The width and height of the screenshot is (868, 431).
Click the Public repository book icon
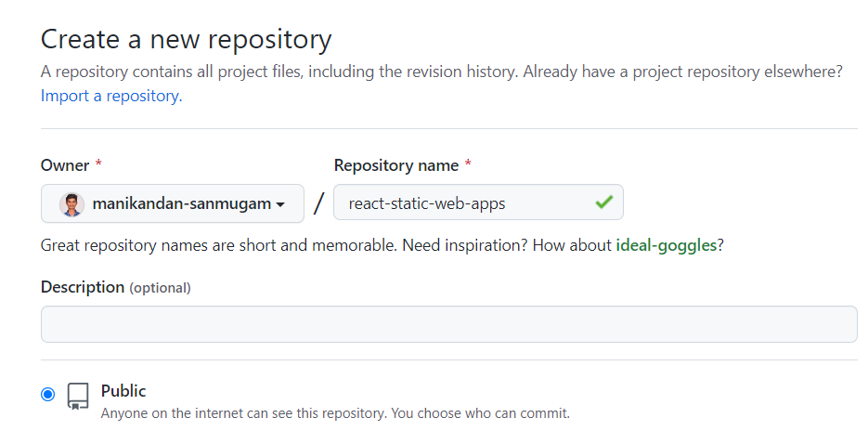pos(78,397)
